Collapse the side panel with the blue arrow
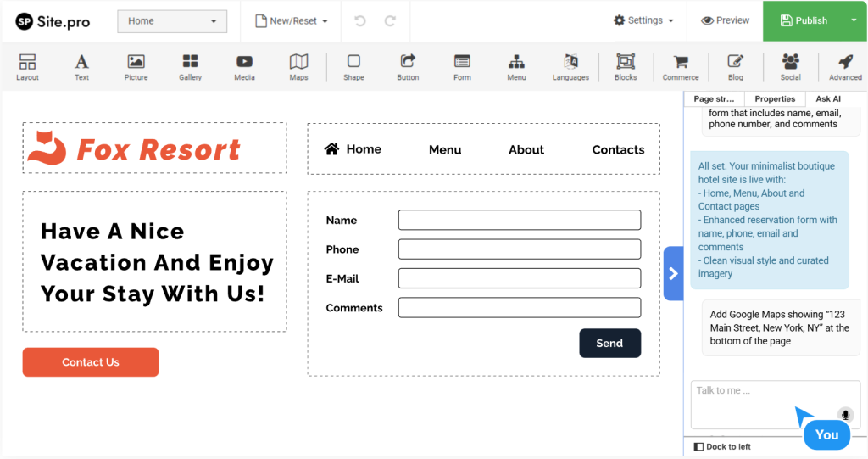Screen dimensions: 868x459 tap(673, 273)
